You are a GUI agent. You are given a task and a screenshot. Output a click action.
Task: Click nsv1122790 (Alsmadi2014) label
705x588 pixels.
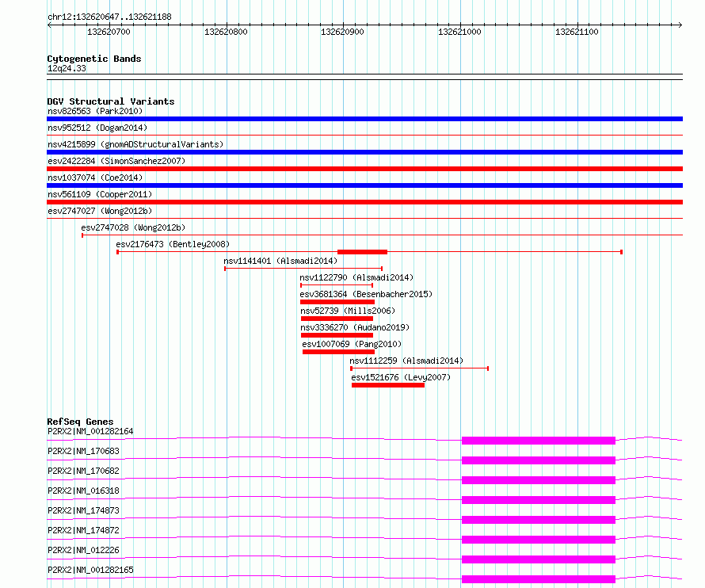coord(356,277)
